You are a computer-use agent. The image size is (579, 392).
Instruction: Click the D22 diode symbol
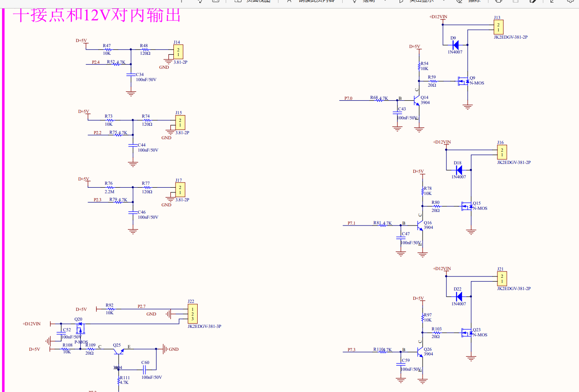pos(459,296)
